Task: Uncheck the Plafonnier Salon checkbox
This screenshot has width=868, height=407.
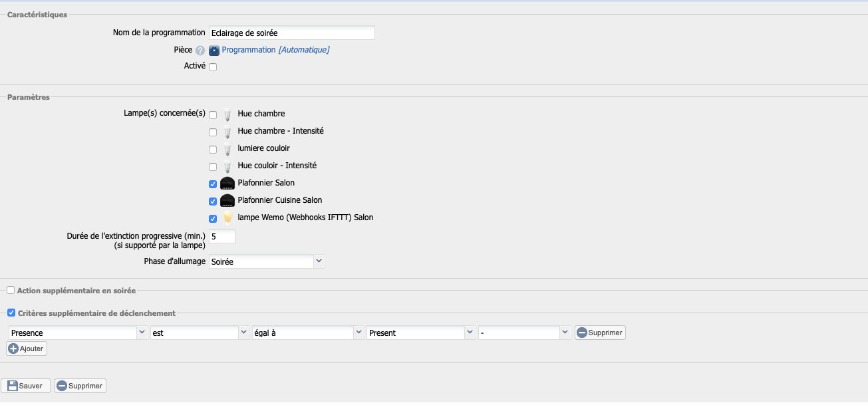Action: tap(213, 184)
